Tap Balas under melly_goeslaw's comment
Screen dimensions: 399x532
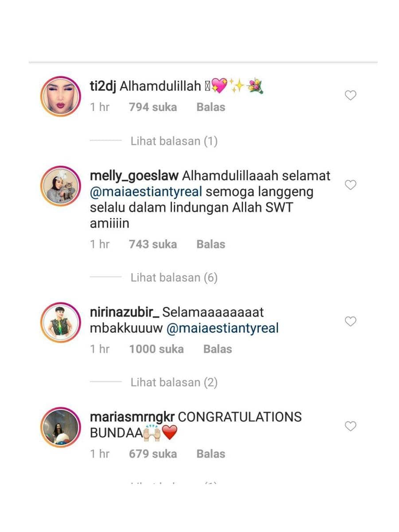pyautogui.click(x=211, y=244)
